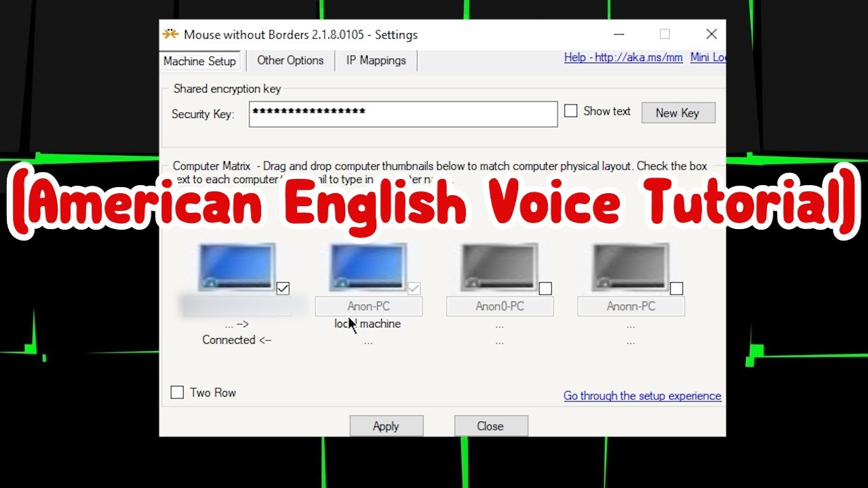This screenshot has height=488, width=868.
Task: Click the Close button at bottom
Action: pyautogui.click(x=490, y=426)
